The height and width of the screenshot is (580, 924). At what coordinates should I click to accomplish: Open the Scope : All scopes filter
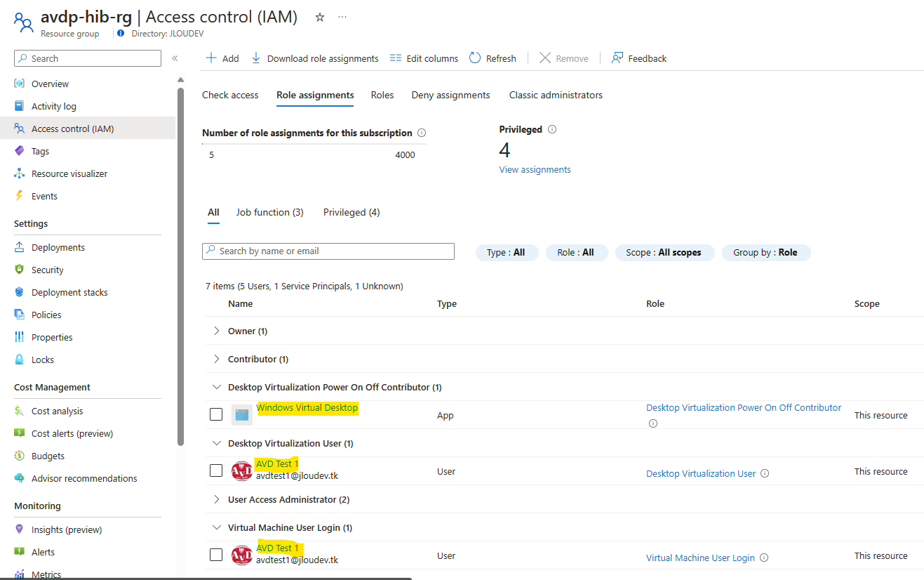pos(664,253)
